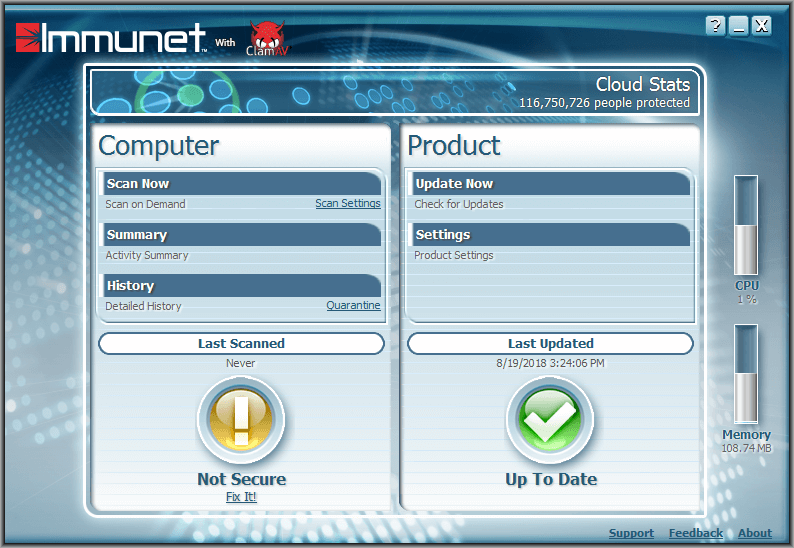Open the Feedback link

[695, 534]
